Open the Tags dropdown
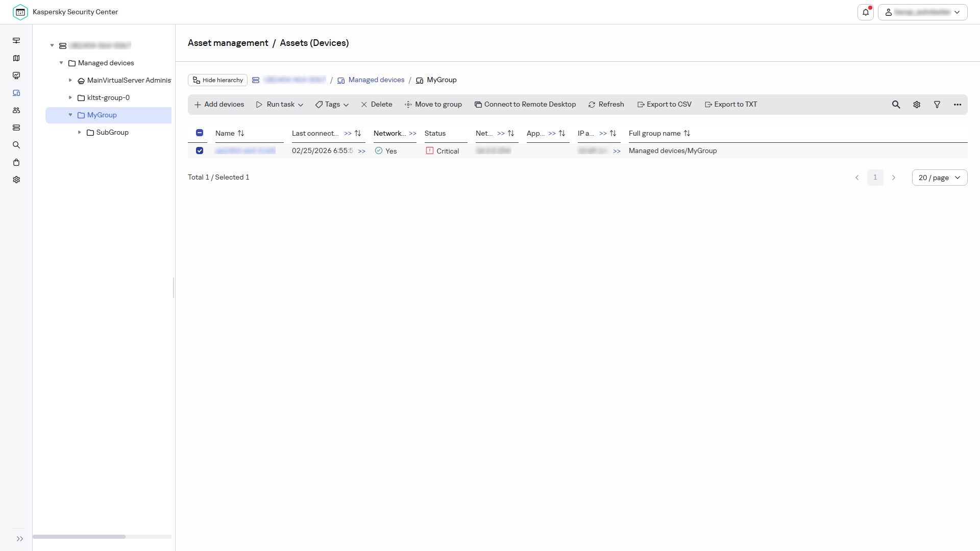Viewport: 980px width, 551px height. [332, 105]
